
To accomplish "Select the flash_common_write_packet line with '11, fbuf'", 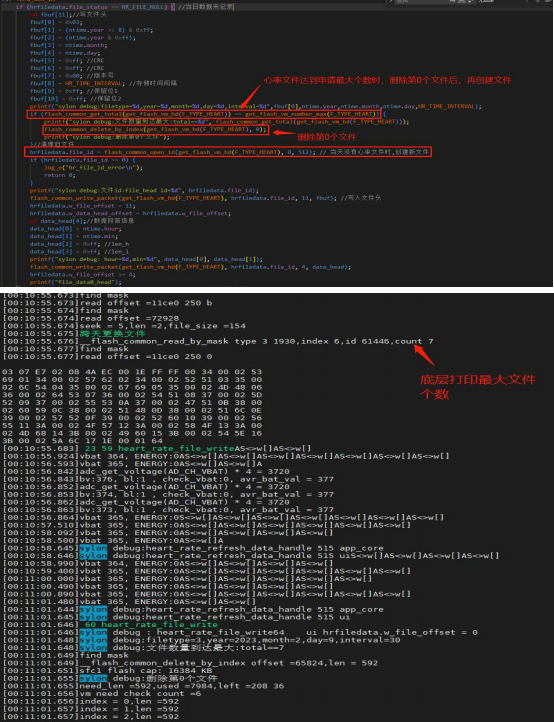I will (206, 198).
